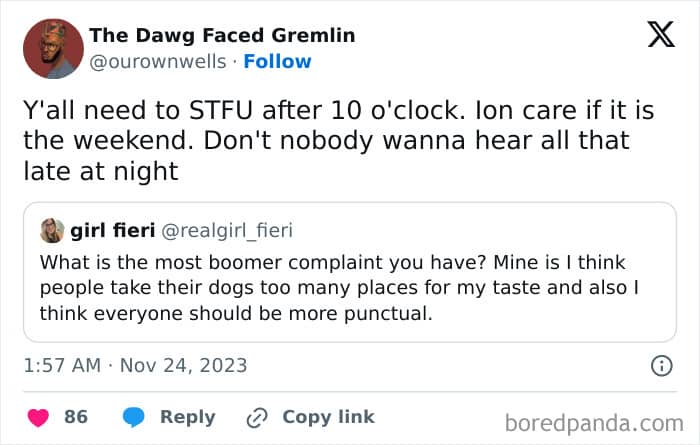Click the @ourownwells handle
This screenshot has width=700, height=445.
tap(156, 61)
